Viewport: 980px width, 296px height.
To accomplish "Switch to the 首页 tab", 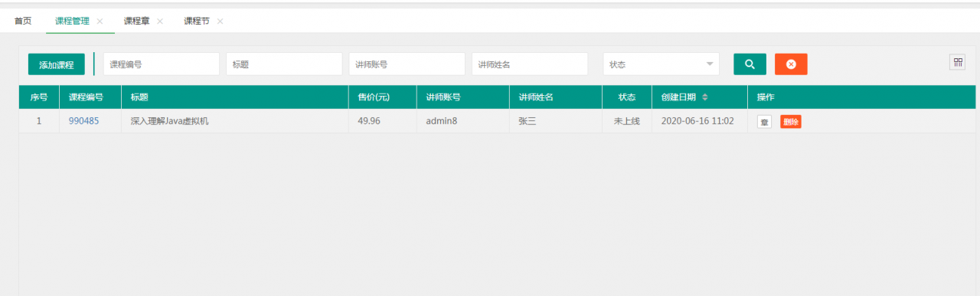I will coord(23,21).
